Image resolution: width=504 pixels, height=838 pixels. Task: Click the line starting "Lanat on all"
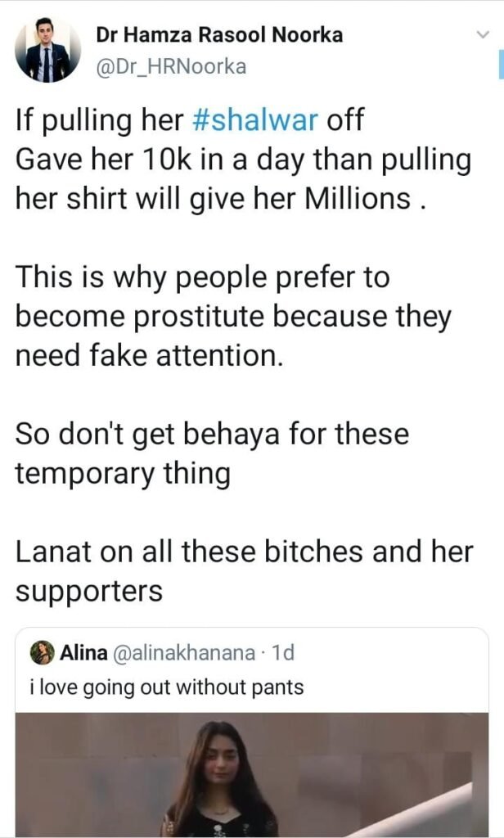tap(244, 552)
